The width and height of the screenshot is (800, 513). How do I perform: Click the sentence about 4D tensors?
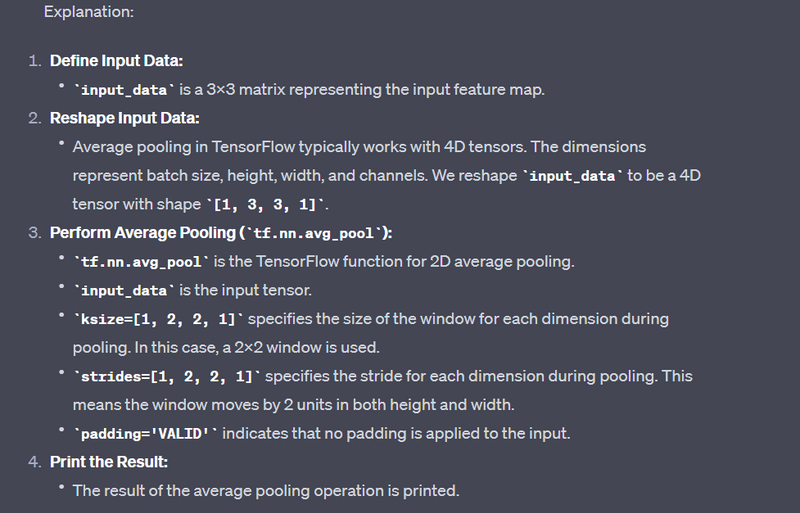301,147
